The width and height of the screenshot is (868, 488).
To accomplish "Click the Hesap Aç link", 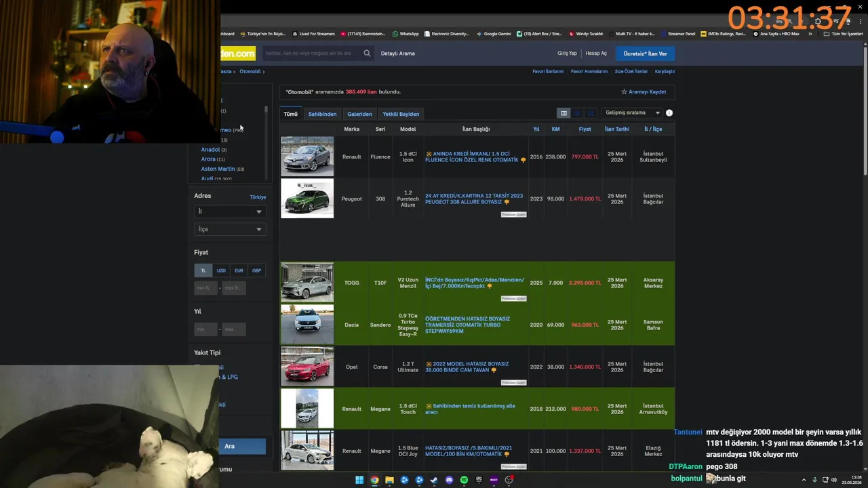I will tap(596, 54).
